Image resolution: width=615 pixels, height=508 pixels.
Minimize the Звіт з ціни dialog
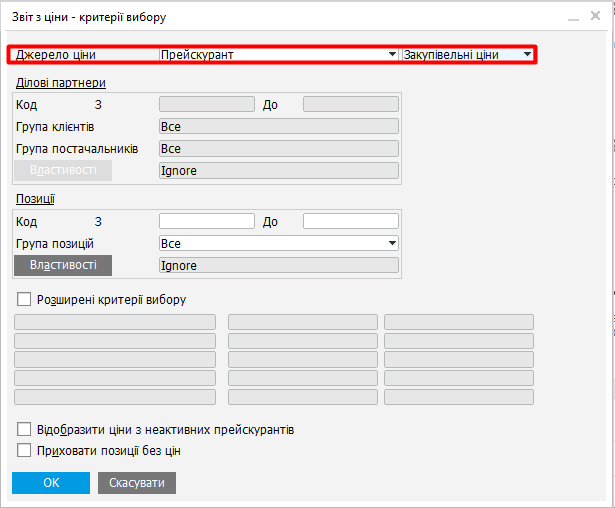click(x=573, y=17)
